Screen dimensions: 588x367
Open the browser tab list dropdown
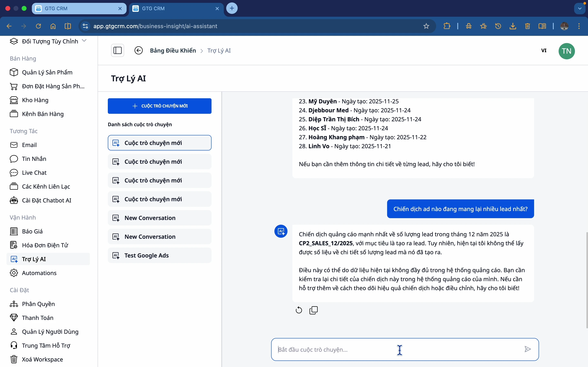click(x=580, y=9)
